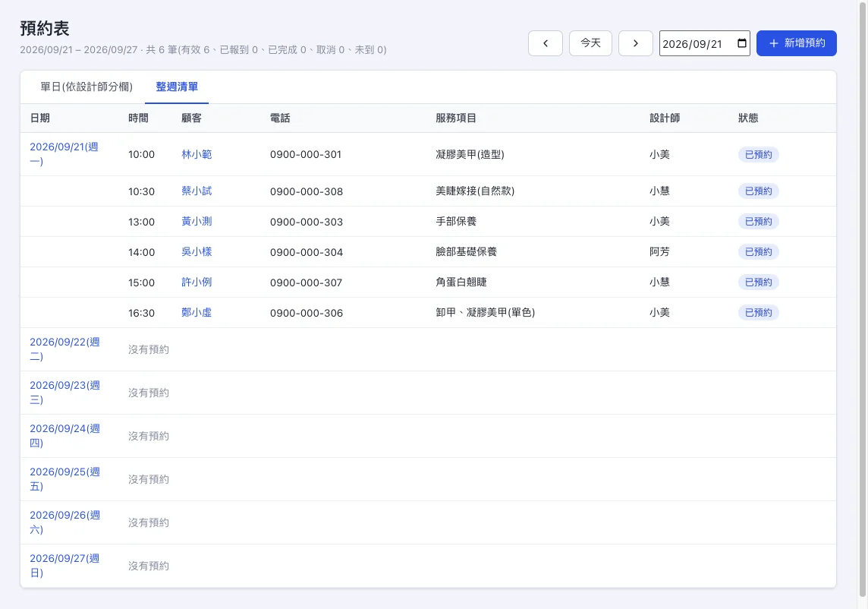Click the 顧客 column header
This screenshot has width=868, height=609.
tap(191, 118)
